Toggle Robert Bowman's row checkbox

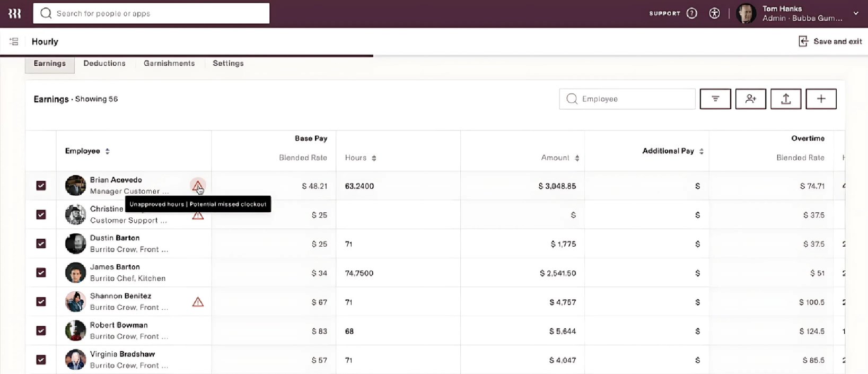tap(41, 330)
